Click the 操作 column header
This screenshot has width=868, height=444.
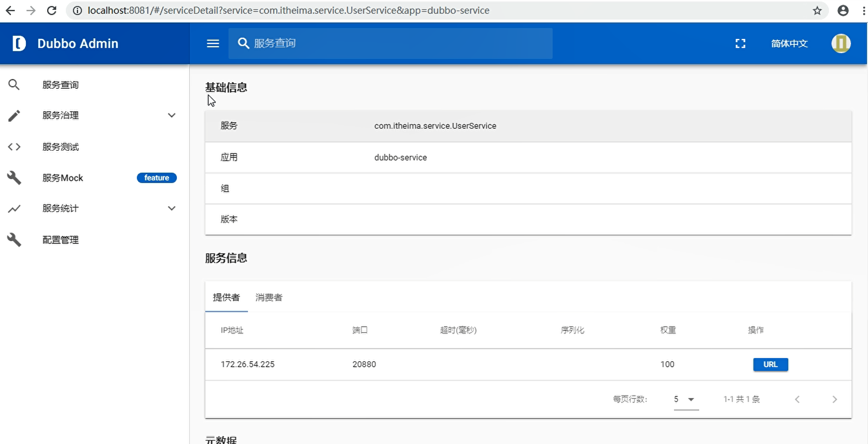pos(756,330)
